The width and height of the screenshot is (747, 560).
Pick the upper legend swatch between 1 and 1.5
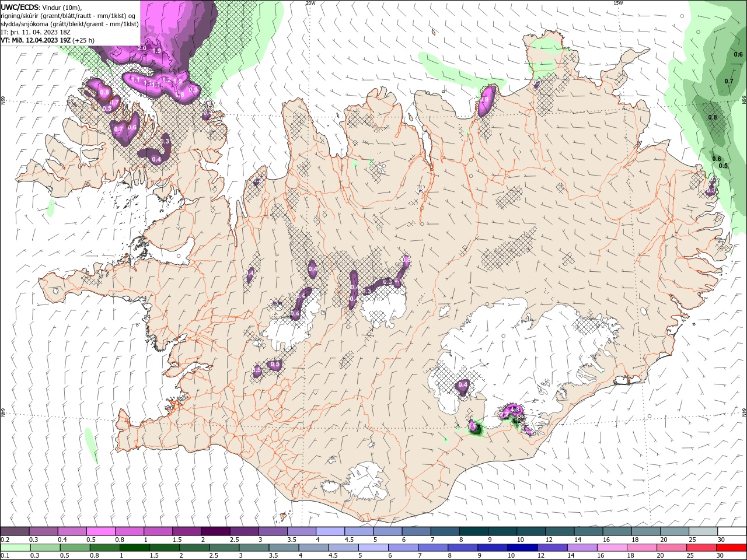pyautogui.click(x=158, y=531)
